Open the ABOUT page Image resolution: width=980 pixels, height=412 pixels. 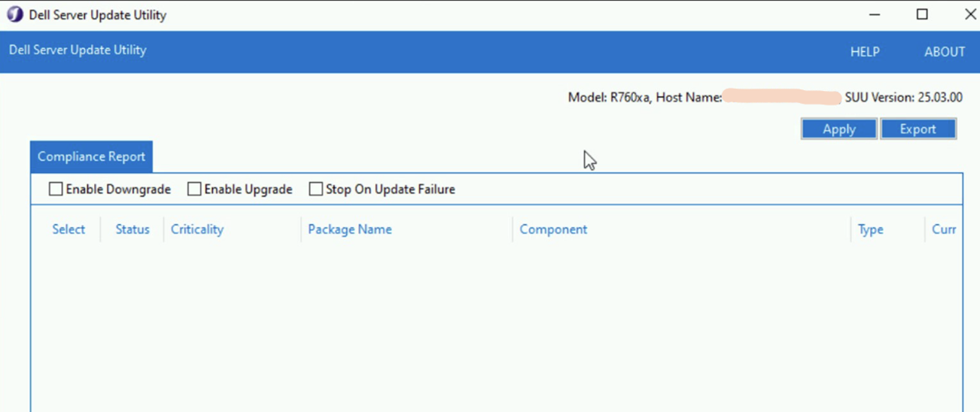click(x=944, y=52)
